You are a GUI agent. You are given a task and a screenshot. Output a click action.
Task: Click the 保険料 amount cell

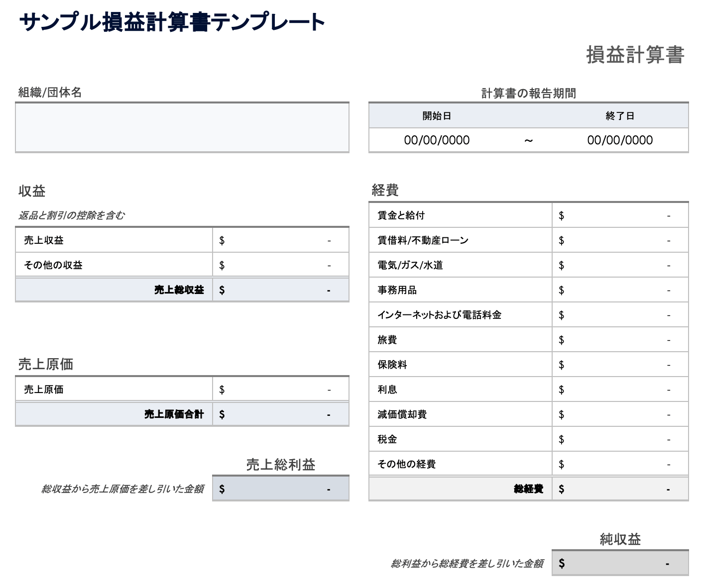click(x=620, y=365)
